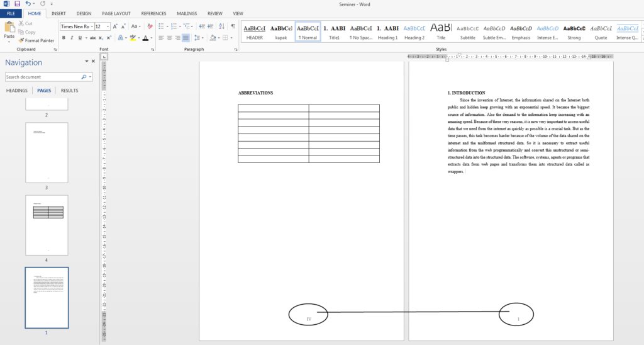
Task: Undo the last action
Action: tap(28, 4)
